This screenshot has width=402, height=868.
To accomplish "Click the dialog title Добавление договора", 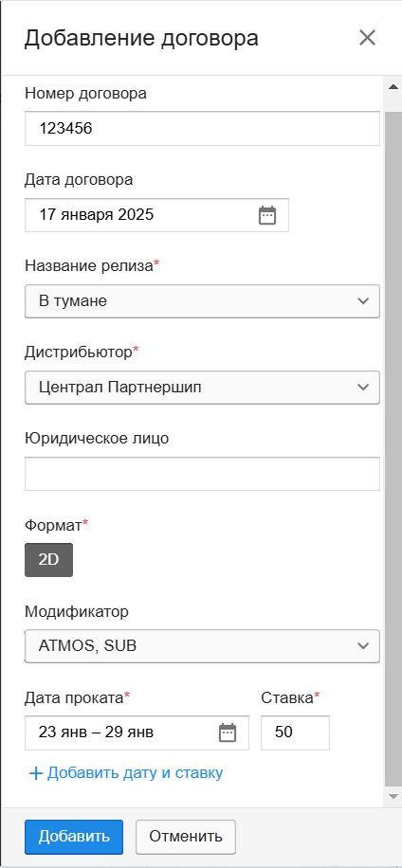I will point(141,38).
